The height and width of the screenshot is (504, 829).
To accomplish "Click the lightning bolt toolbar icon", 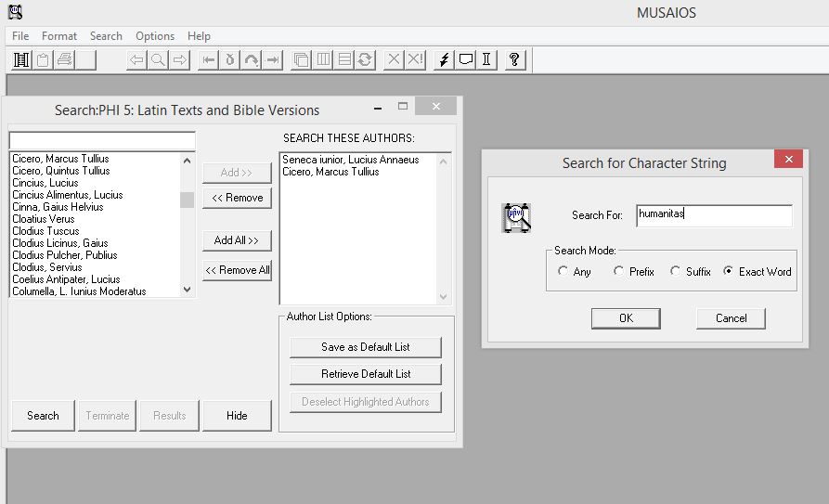I will 444,60.
